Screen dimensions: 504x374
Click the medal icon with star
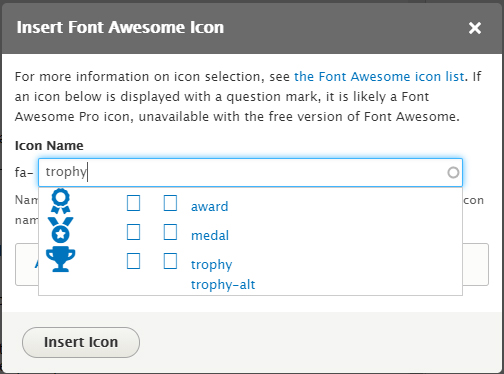click(x=60, y=230)
